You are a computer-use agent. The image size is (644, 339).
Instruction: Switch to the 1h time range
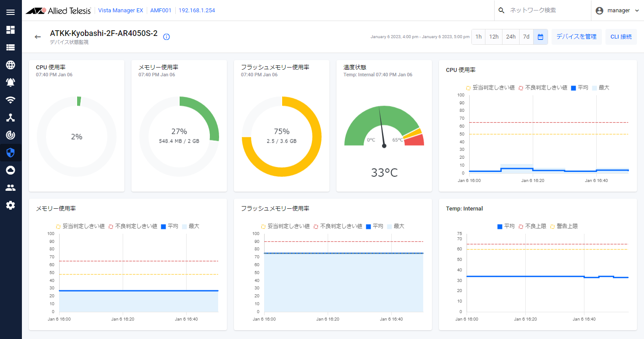coord(478,37)
